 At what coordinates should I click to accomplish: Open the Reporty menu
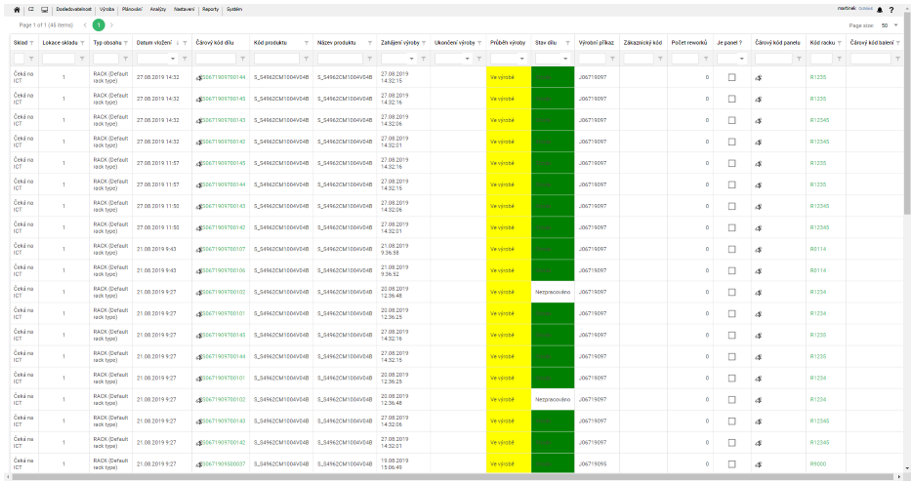[x=210, y=9]
